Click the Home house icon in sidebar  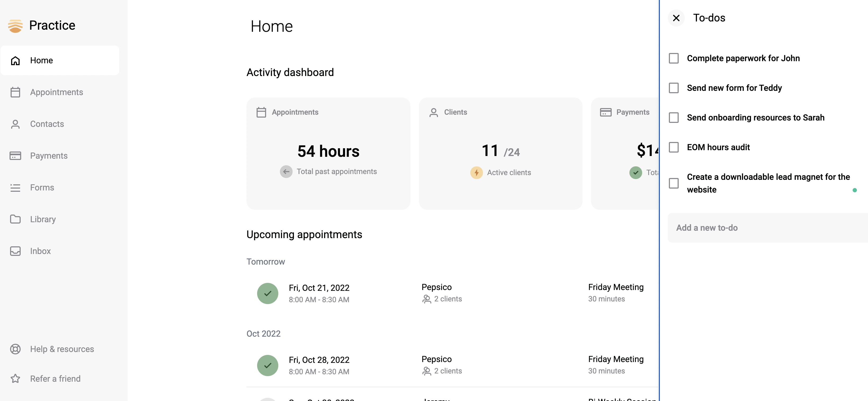[x=16, y=61]
